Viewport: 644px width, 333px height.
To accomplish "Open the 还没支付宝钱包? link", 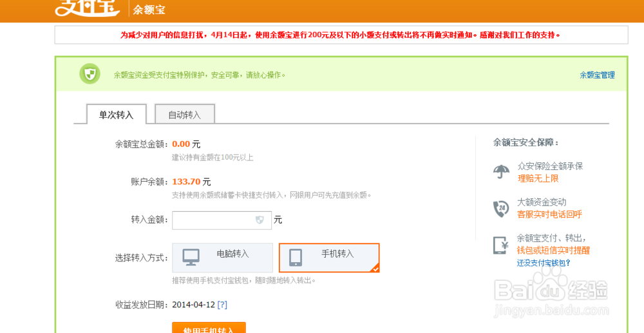I will [x=544, y=263].
